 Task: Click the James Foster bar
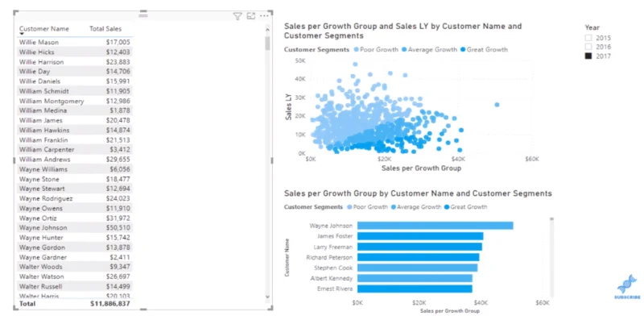pyautogui.click(x=420, y=236)
